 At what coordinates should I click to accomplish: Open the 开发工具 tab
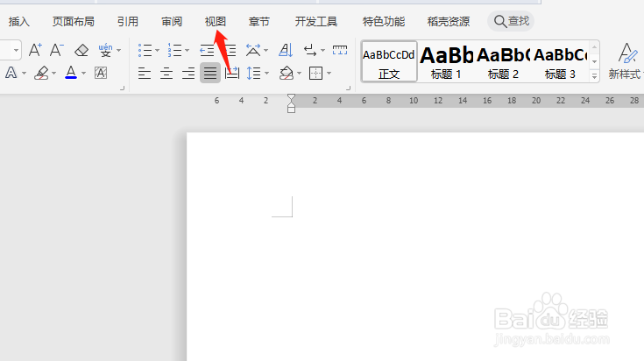pyautogui.click(x=315, y=21)
